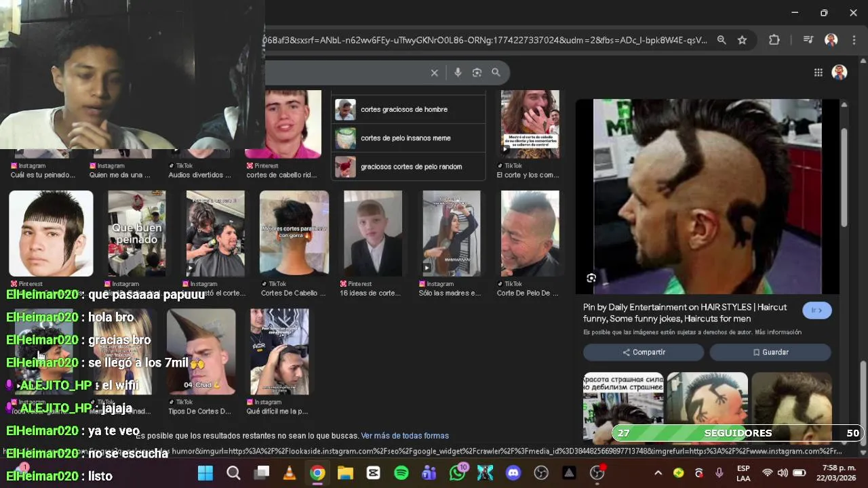Open File Explorer from taskbar
The height and width of the screenshot is (488, 868).
coord(345,473)
